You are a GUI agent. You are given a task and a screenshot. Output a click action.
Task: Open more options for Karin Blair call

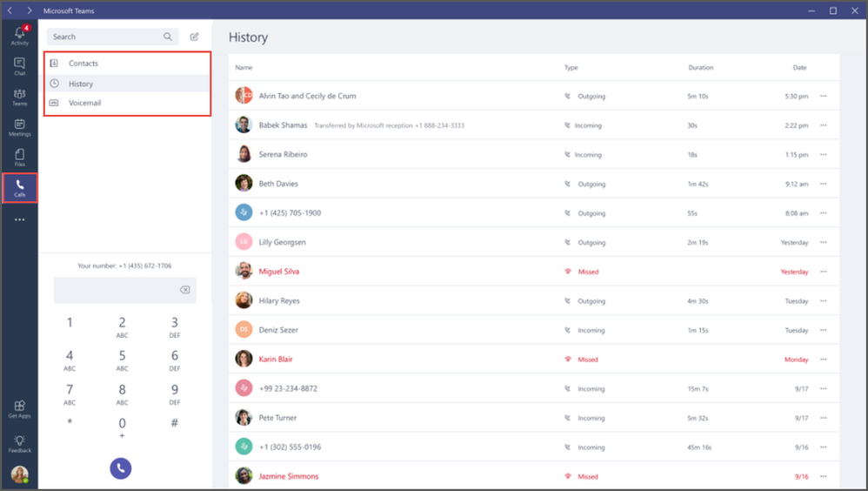823,359
